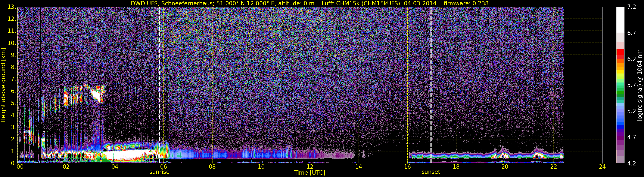Image resolution: width=644 pixels, height=177 pixels.
Task: Click the colorbar tick value 7.2
Action: pos(632,7)
